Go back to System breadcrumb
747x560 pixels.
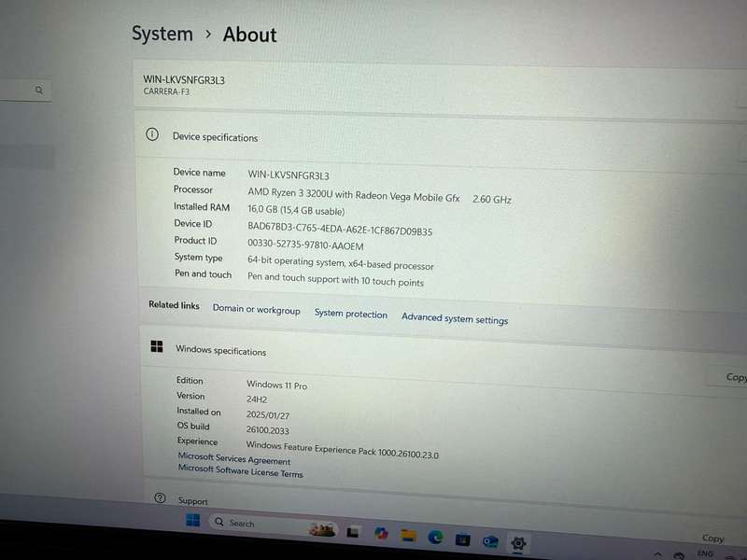[x=162, y=34]
